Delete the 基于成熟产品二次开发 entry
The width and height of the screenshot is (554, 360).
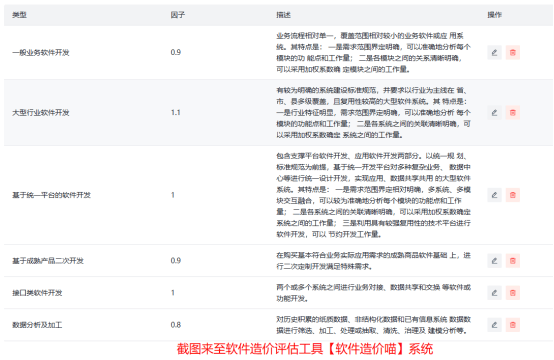(x=513, y=261)
